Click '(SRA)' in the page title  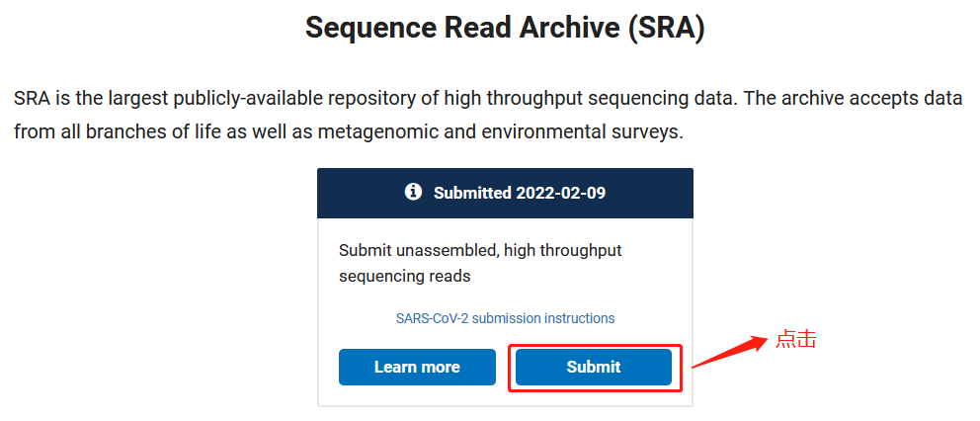[666, 28]
